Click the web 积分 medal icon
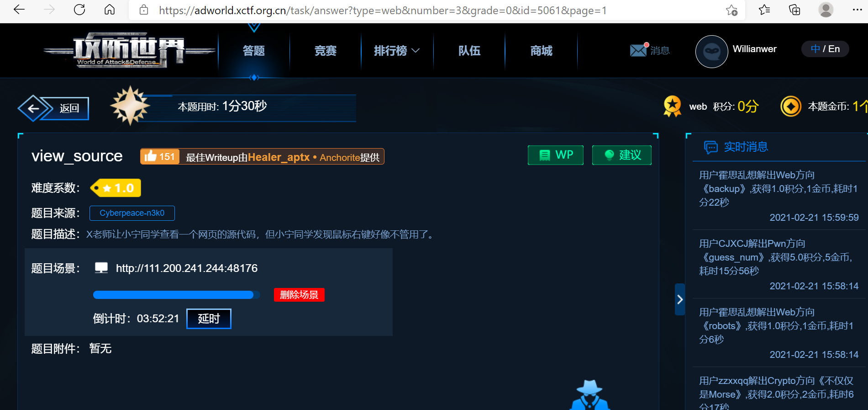Image resolution: width=868 pixels, height=410 pixels. point(672,106)
